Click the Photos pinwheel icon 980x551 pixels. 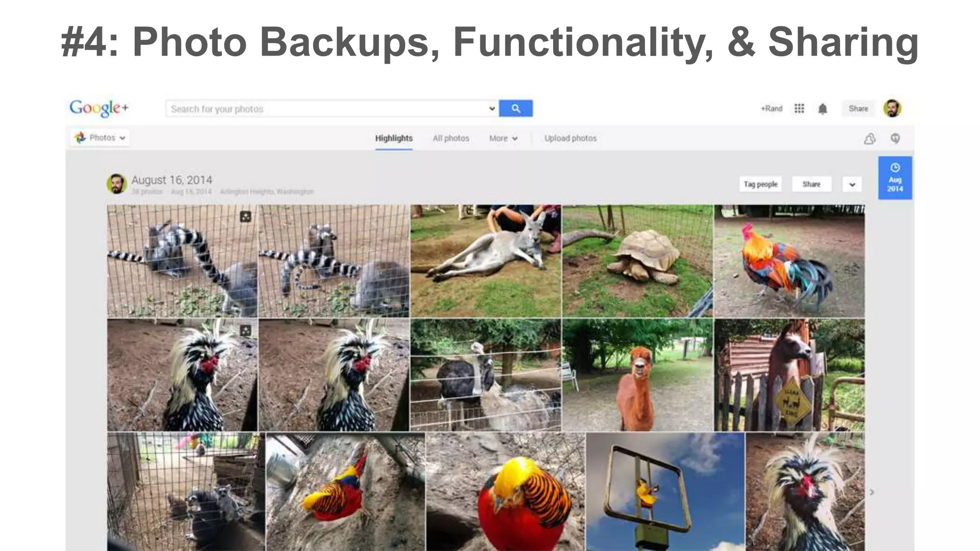point(80,138)
